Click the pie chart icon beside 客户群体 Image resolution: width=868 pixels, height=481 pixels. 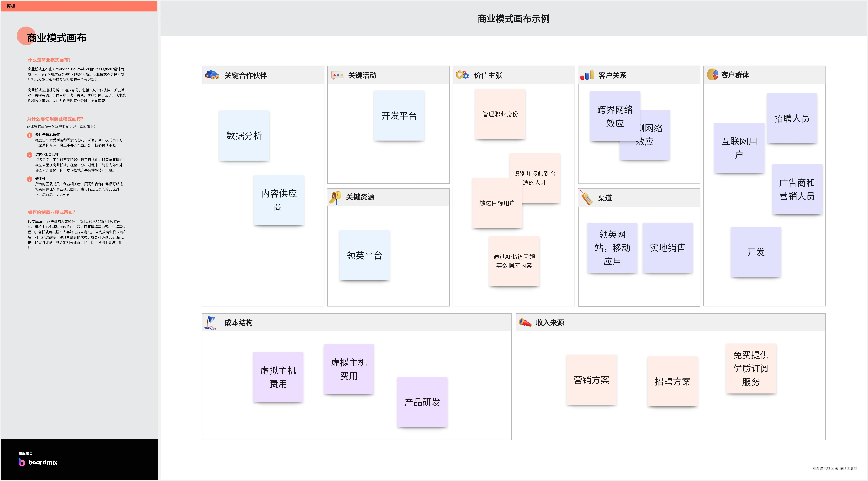[712, 75]
